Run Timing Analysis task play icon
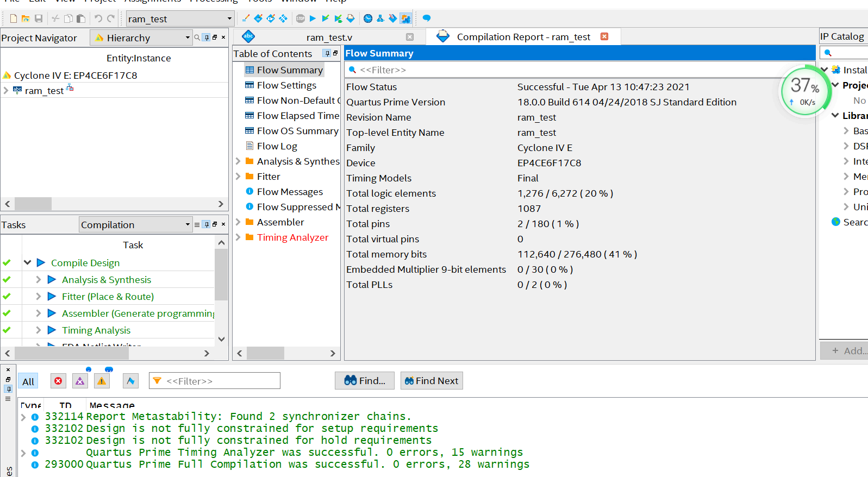This screenshot has height=477, width=868. (52, 330)
